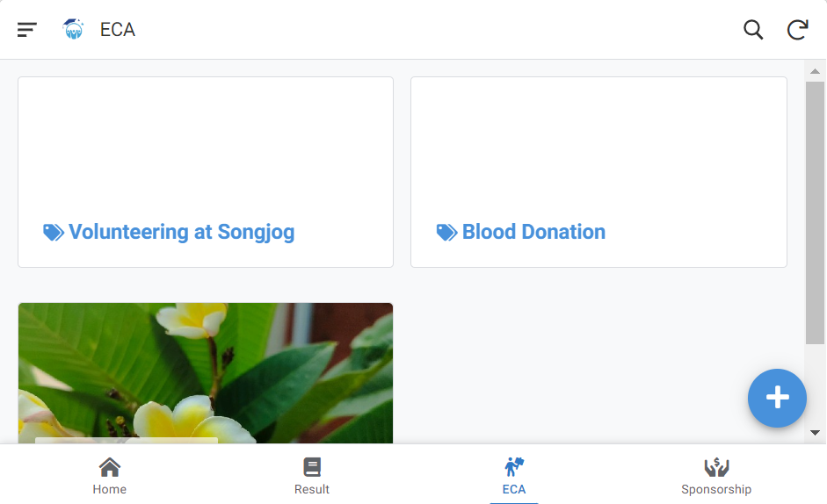The width and height of the screenshot is (827, 504).
Task: Go to the Home tab
Action: click(x=110, y=475)
